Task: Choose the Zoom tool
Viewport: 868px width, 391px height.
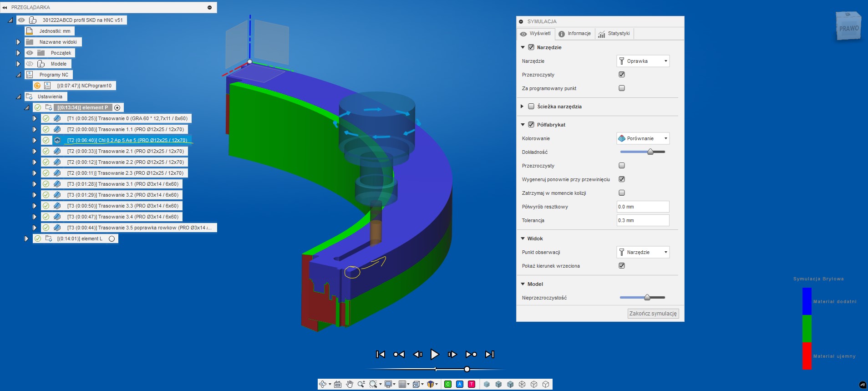Action: (361, 384)
